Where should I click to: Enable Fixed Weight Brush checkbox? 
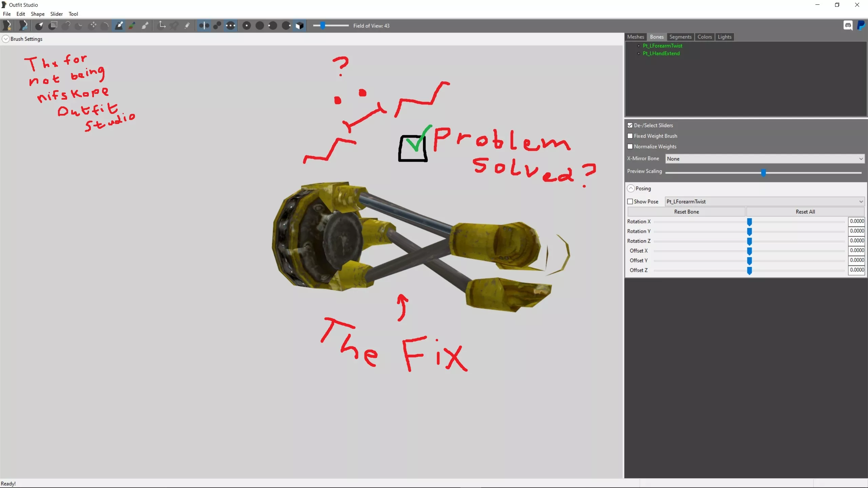coord(630,136)
